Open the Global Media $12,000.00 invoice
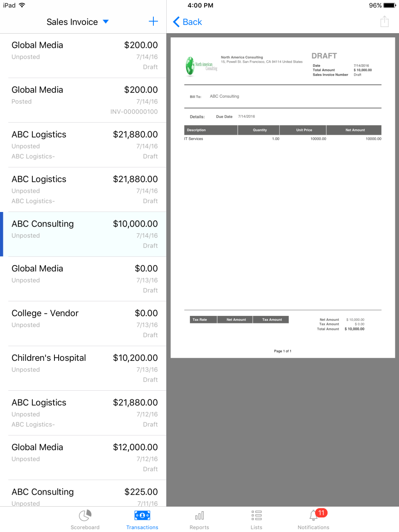399x532 pixels. 83,458
